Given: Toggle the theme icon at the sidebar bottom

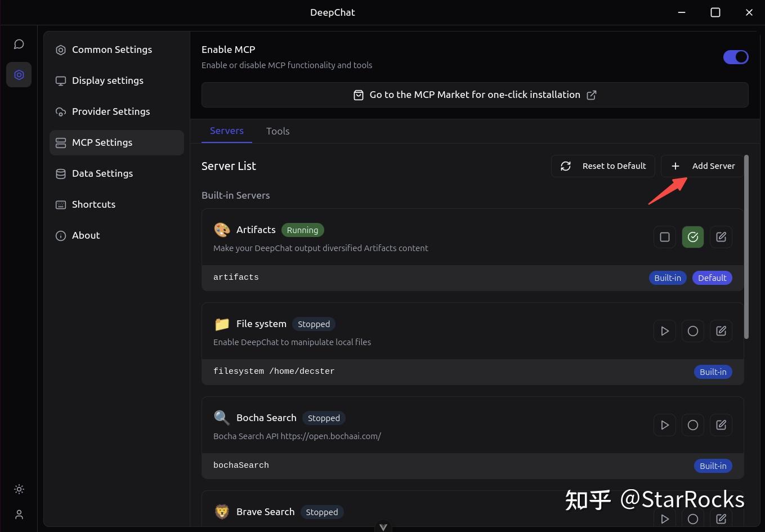Looking at the screenshot, I should [19, 489].
